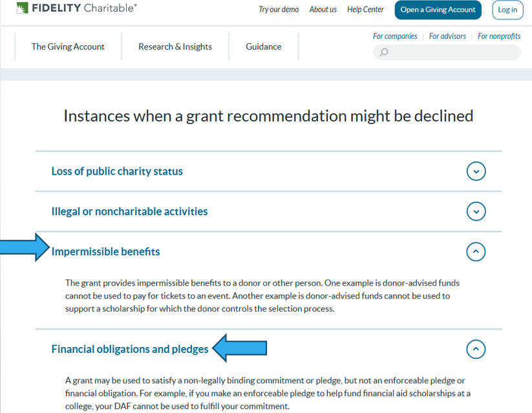532x413 pixels.
Task: Open the About us link
Action: click(x=323, y=10)
